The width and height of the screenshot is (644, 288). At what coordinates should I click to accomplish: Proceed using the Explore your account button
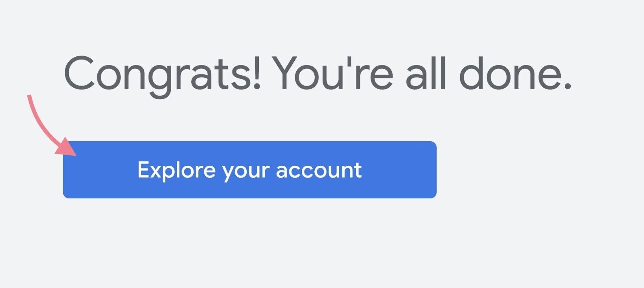(x=250, y=170)
